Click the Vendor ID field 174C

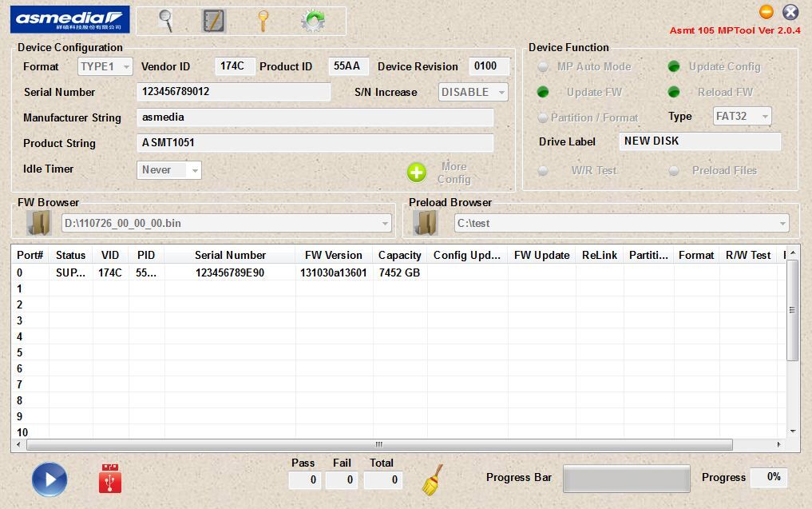(x=235, y=66)
